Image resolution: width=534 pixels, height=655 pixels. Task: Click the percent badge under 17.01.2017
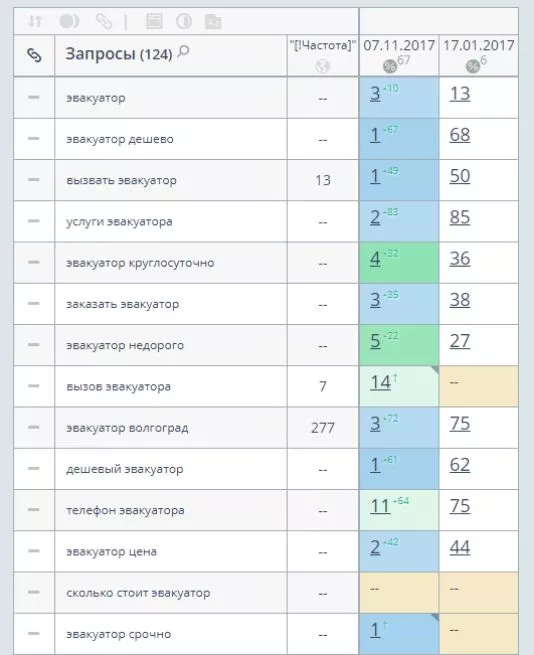pyautogui.click(x=473, y=66)
